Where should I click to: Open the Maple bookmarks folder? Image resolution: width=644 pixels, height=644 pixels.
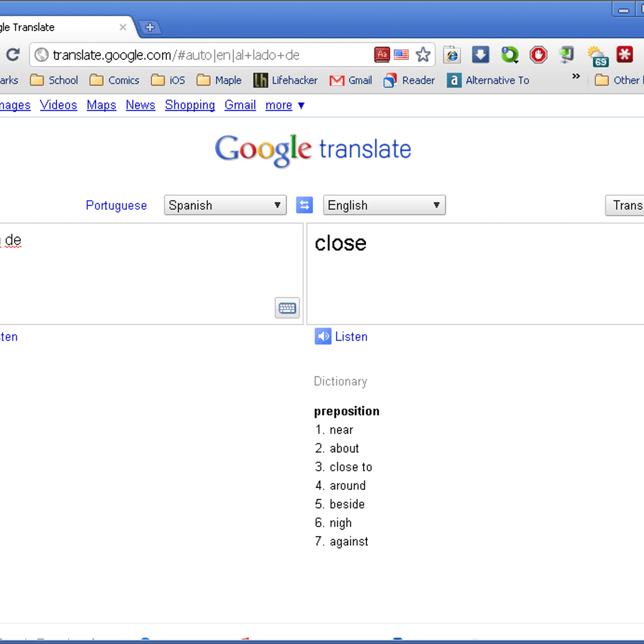pyautogui.click(x=219, y=80)
